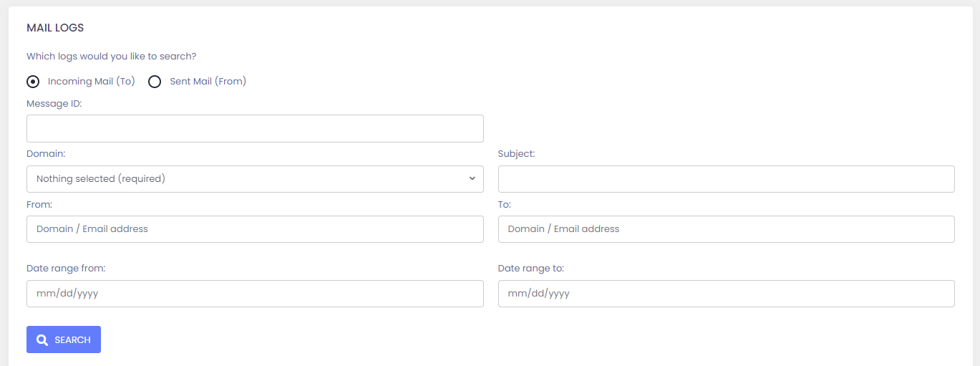Click the chevron arrow in the Domain selector
The height and width of the screenshot is (366, 980).
pyautogui.click(x=472, y=178)
